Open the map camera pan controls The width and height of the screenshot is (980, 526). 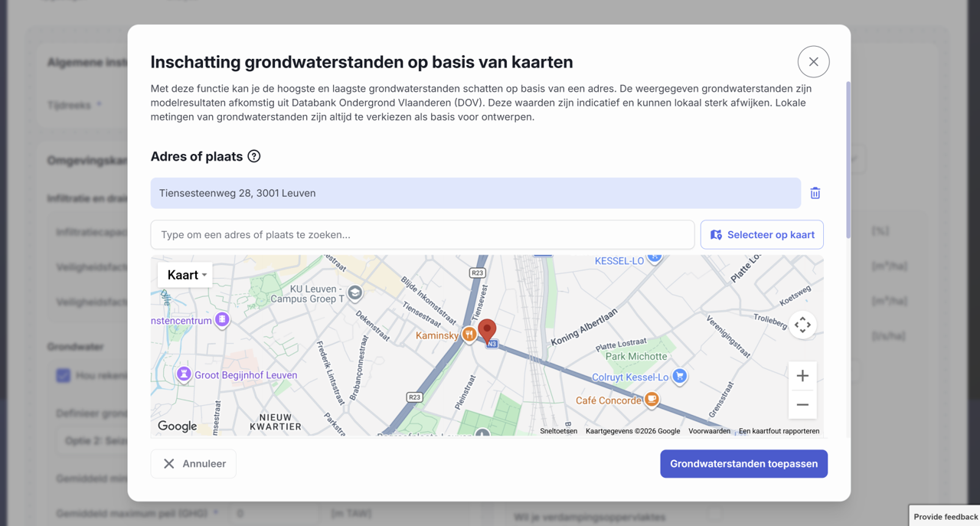pos(802,325)
